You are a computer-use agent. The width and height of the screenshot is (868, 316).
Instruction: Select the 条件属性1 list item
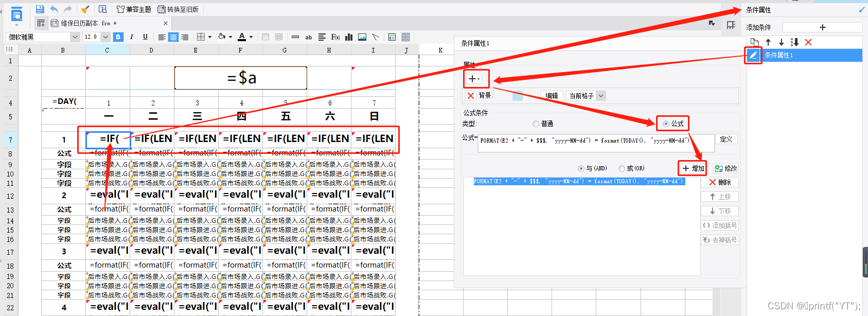coord(804,55)
